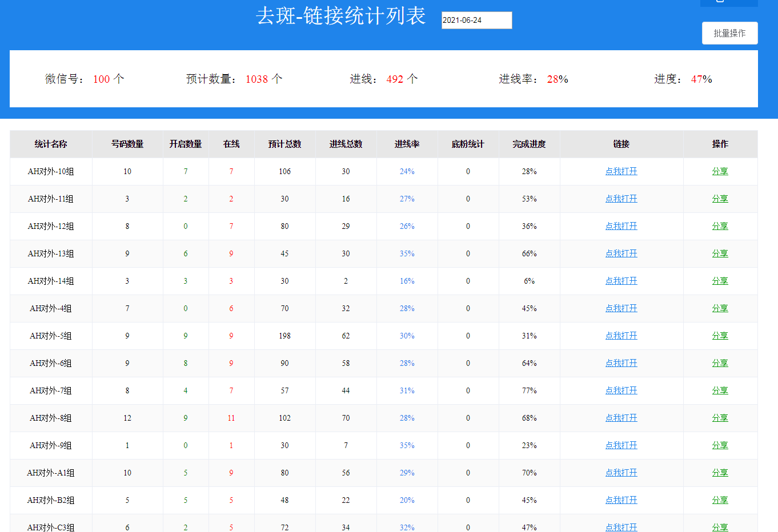This screenshot has height=532, width=778.
Task: Open 点我打开 link for AH对外-12组
Action: pyautogui.click(x=621, y=226)
